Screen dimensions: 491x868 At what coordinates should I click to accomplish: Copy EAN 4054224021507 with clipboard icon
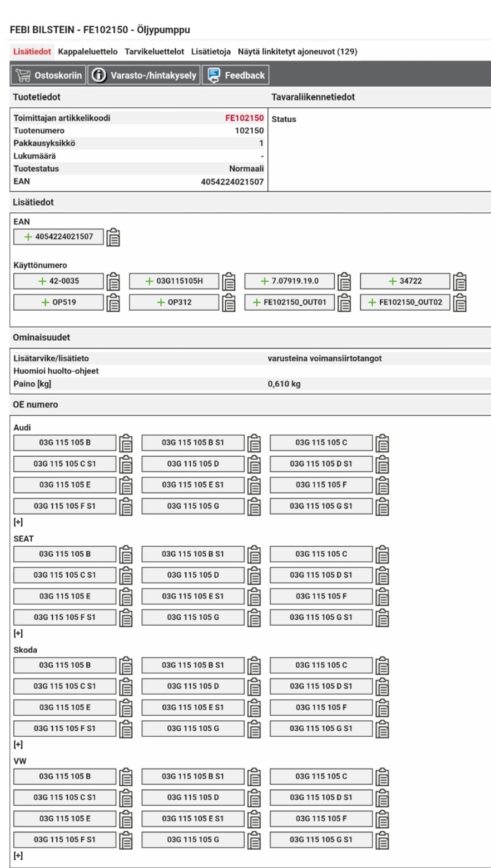click(113, 238)
